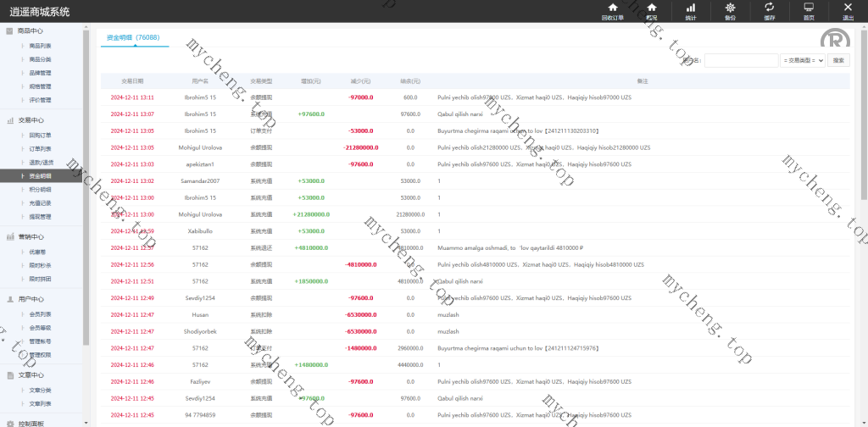Open 充值记录 in the sidebar
The image size is (868, 427).
click(40, 203)
